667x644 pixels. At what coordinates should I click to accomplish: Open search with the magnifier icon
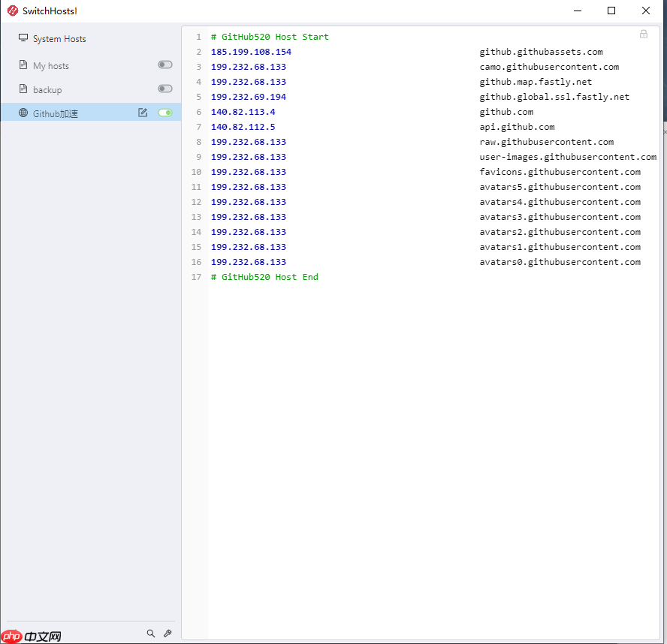coord(150,633)
